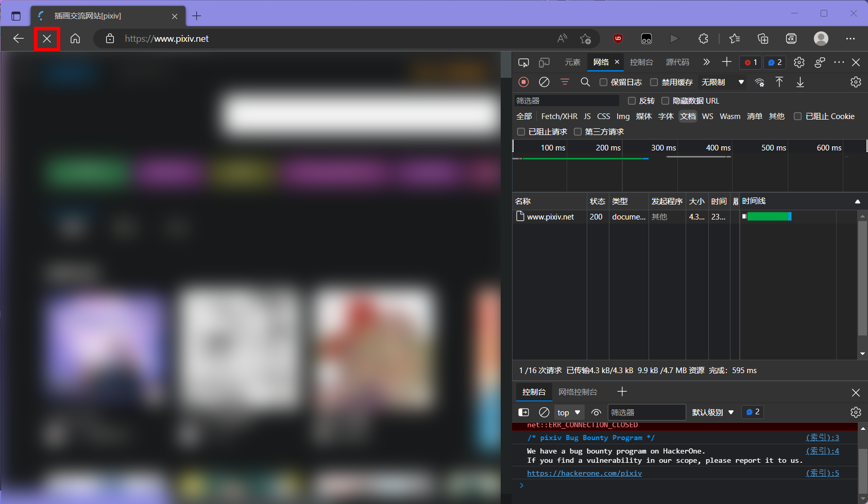This screenshot has width=868, height=504.
Task: Toggle device emulation mode
Action: [x=544, y=62]
